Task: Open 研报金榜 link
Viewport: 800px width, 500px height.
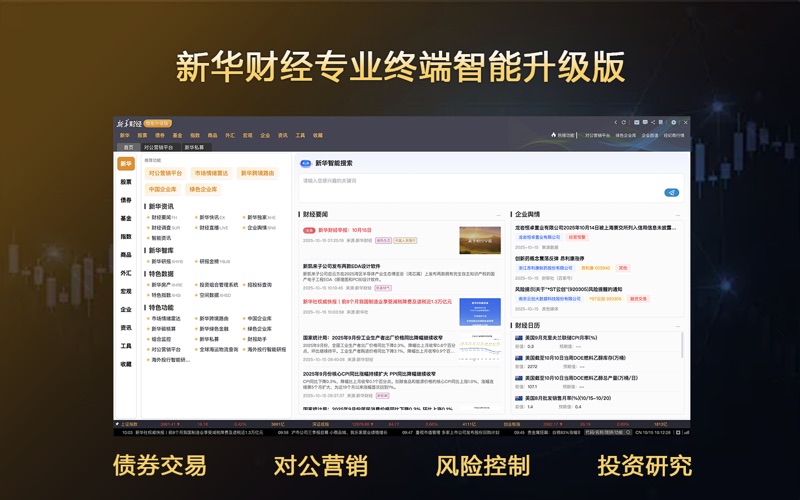Action: (x=214, y=261)
